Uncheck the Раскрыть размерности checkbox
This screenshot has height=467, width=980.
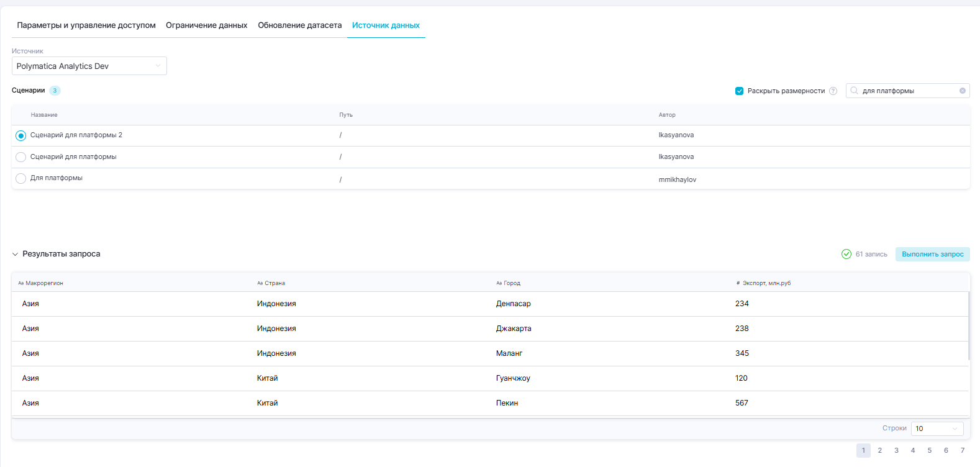pos(739,91)
